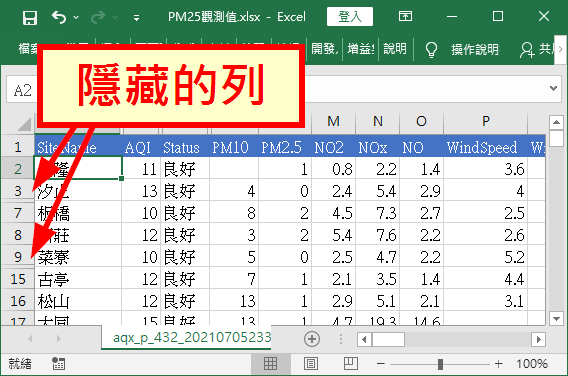Image resolution: width=568 pixels, height=376 pixels.
Task: Expand the formula bar
Action: coord(553,88)
